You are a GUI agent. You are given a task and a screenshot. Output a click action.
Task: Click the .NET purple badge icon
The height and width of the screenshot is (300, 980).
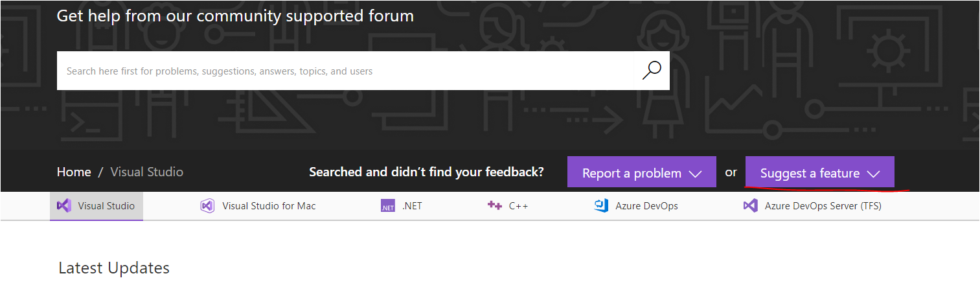388,207
